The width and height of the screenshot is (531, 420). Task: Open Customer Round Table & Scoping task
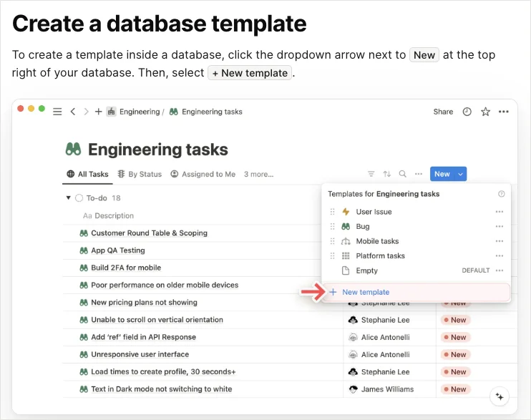(x=149, y=233)
